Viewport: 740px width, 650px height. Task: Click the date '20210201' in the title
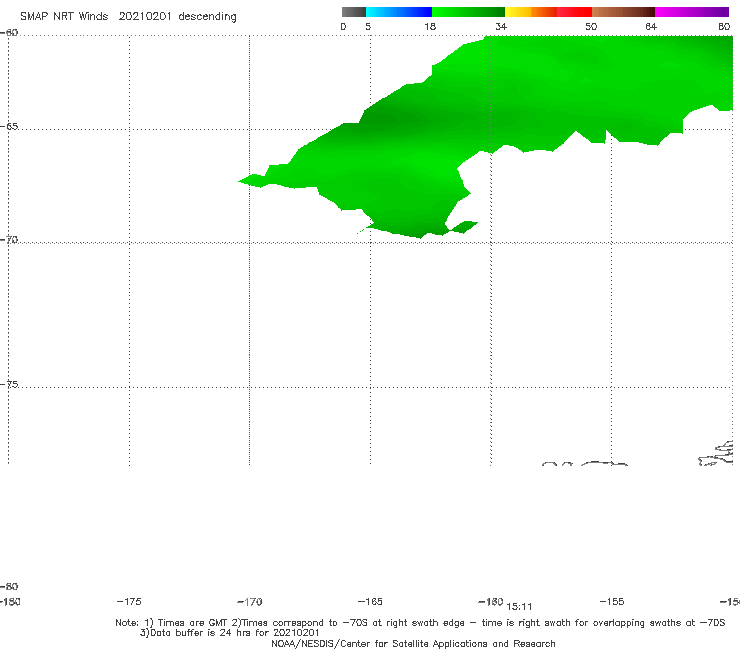pyautogui.click(x=145, y=17)
